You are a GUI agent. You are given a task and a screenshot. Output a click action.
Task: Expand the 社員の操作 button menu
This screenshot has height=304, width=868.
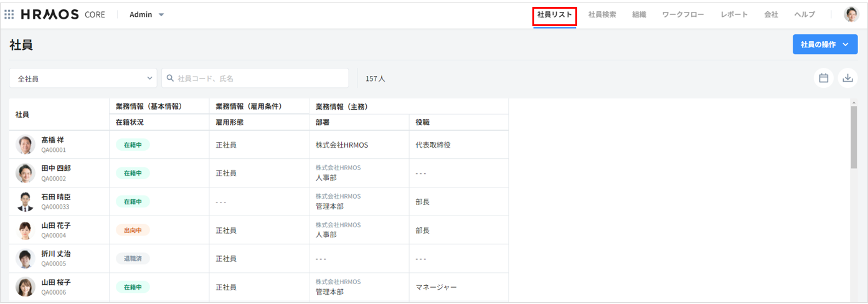tap(824, 44)
